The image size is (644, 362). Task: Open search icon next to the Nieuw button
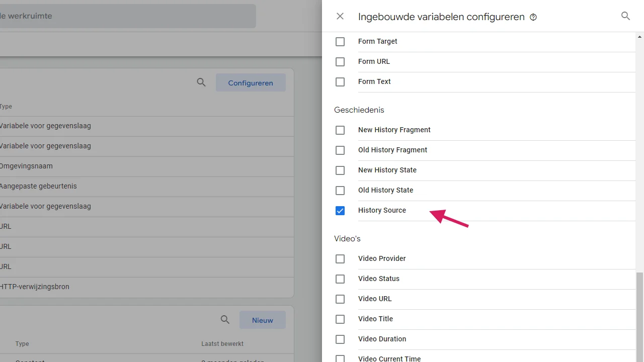click(225, 320)
